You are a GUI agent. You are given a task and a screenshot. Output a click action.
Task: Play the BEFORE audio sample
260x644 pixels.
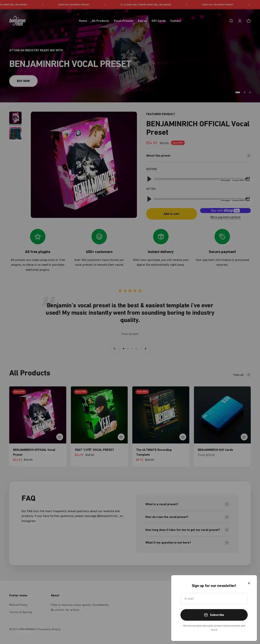(149, 179)
